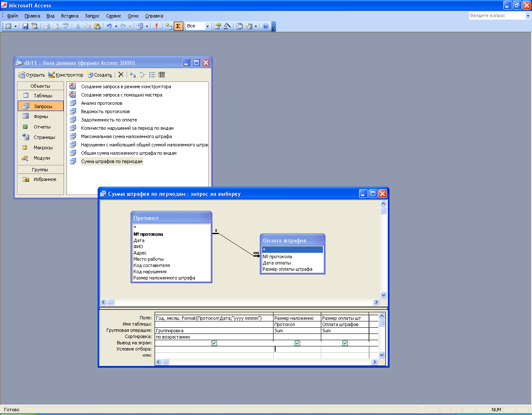Image resolution: width=532 pixels, height=415 pixels.
Task: Switch to Small Icons view in db11 window
Action: [x=143, y=75]
